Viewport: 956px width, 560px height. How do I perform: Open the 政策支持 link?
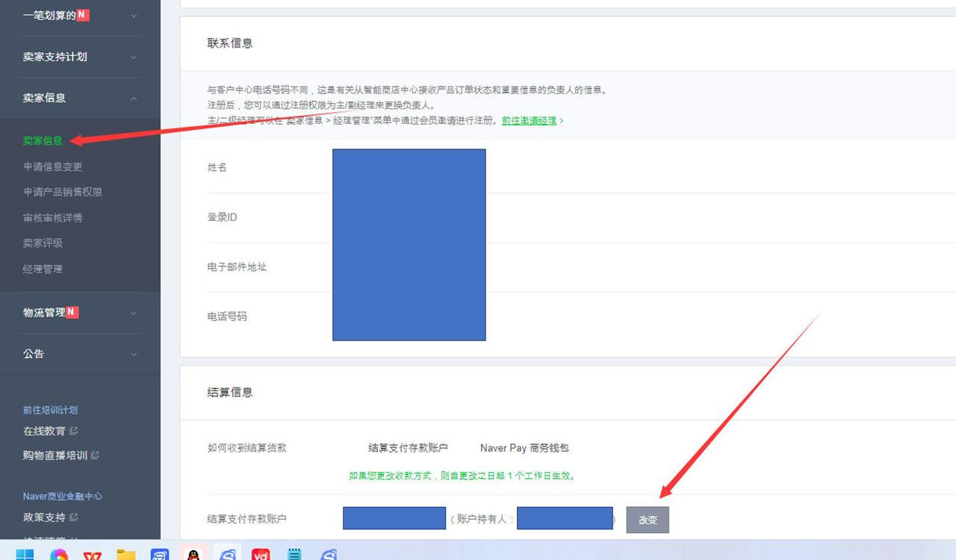(44, 517)
